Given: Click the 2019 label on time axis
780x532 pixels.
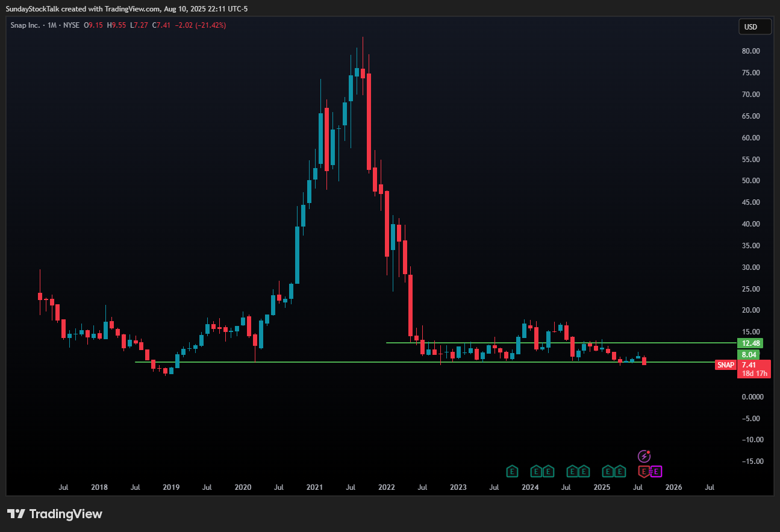Looking at the screenshot, I should pyautogui.click(x=171, y=487).
